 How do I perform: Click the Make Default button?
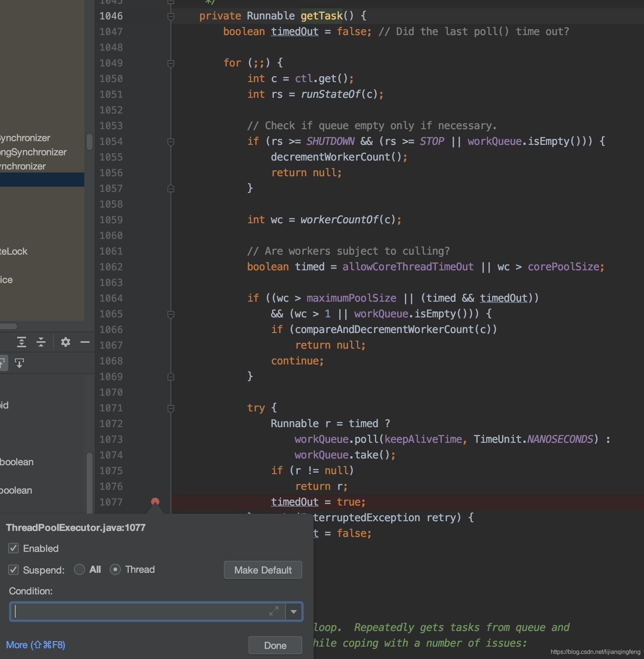pos(263,570)
